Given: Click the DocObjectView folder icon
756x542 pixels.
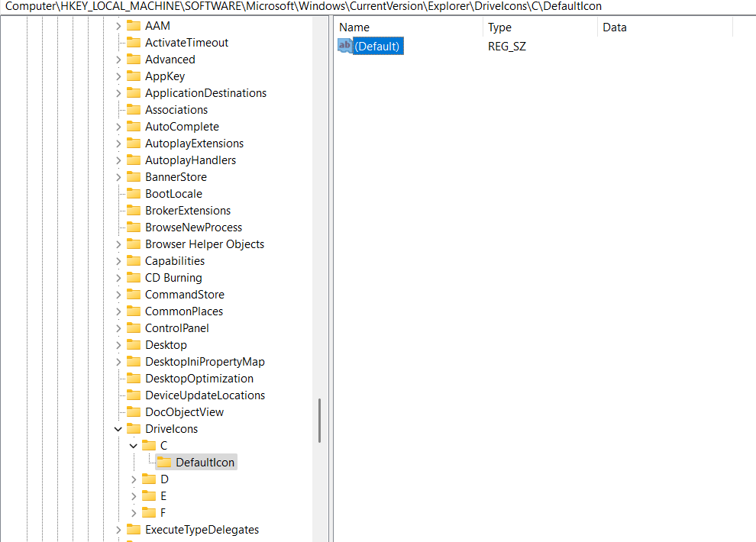Looking at the screenshot, I should pos(134,412).
